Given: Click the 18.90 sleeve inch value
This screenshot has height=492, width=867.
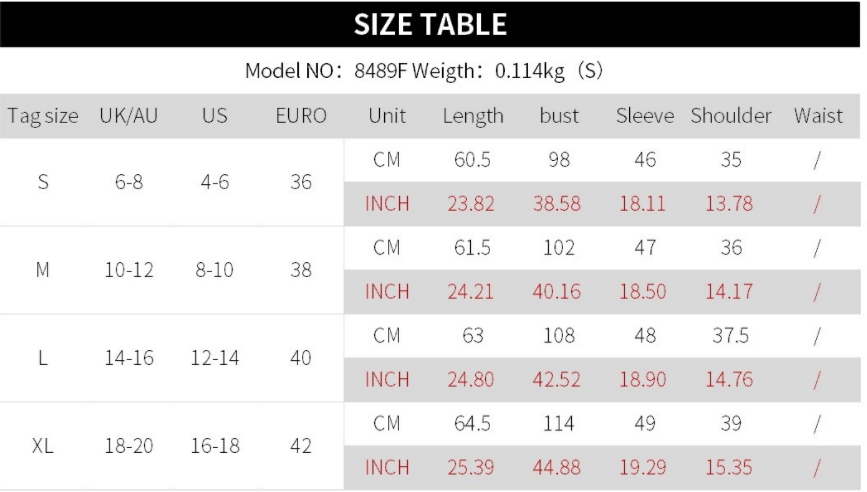Looking at the screenshot, I should tap(645, 380).
